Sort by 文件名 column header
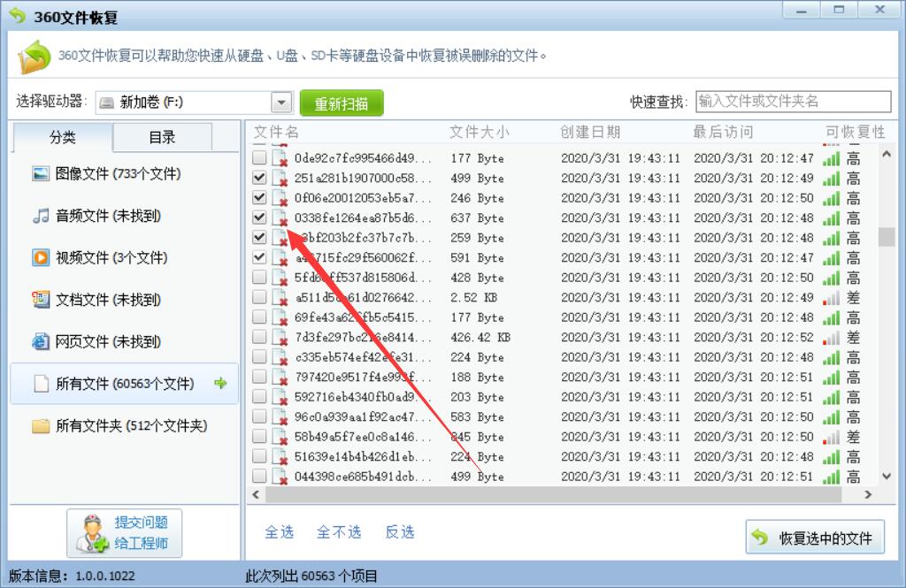This screenshot has width=906, height=588. 276,133
